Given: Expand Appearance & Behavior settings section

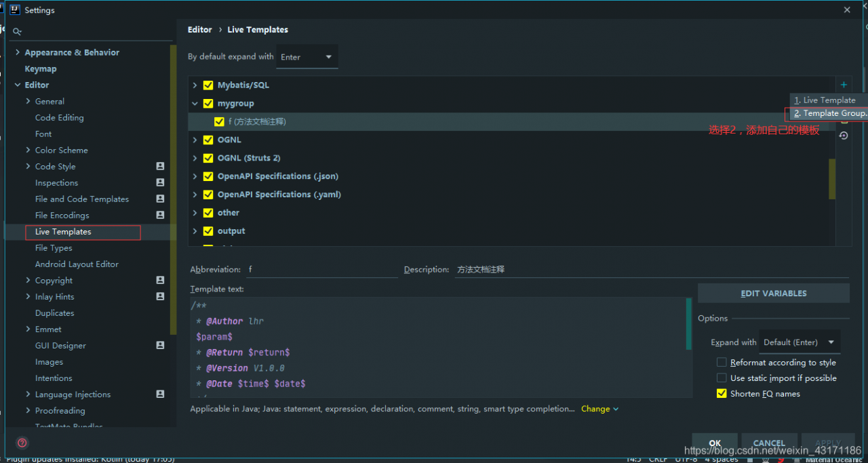Looking at the screenshot, I should [18, 52].
